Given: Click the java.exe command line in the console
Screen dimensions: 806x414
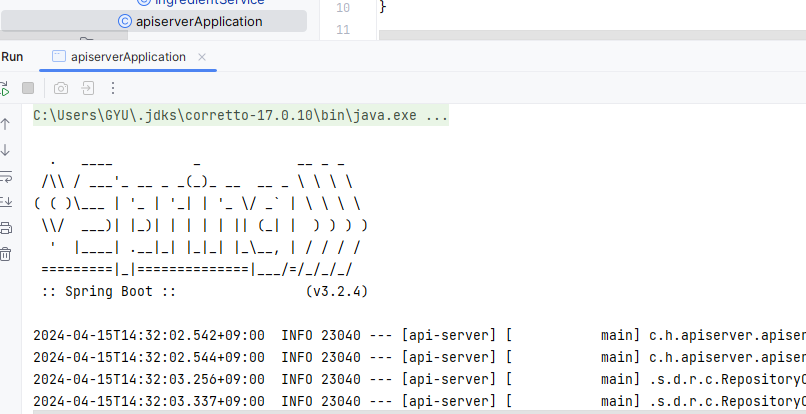Looking at the screenshot, I should click(x=241, y=116).
